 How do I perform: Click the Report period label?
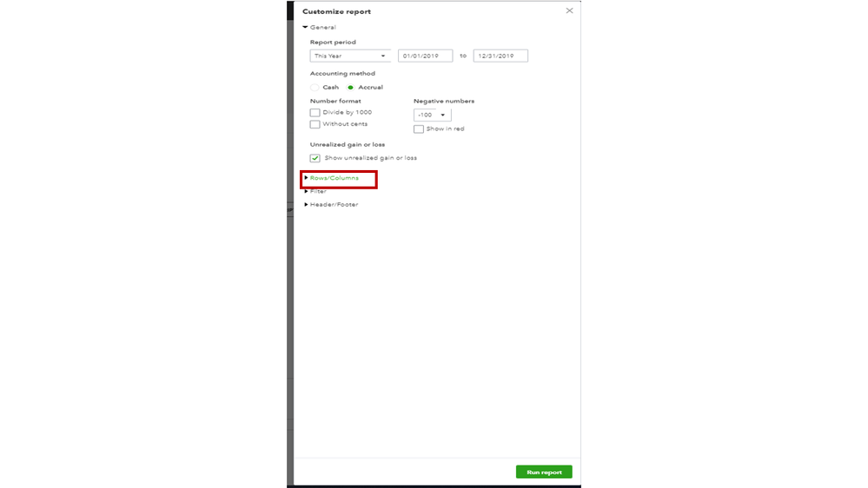(x=333, y=42)
